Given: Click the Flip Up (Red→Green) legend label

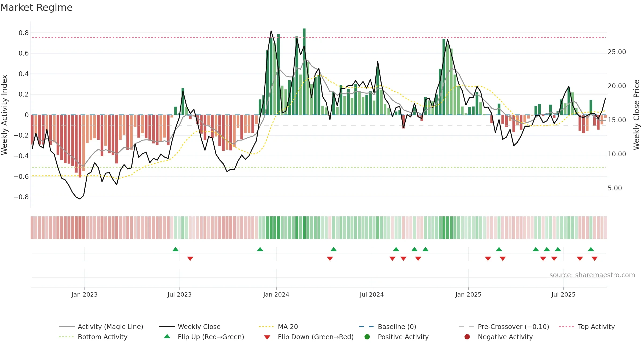Looking at the screenshot, I should click(x=211, y=337).
